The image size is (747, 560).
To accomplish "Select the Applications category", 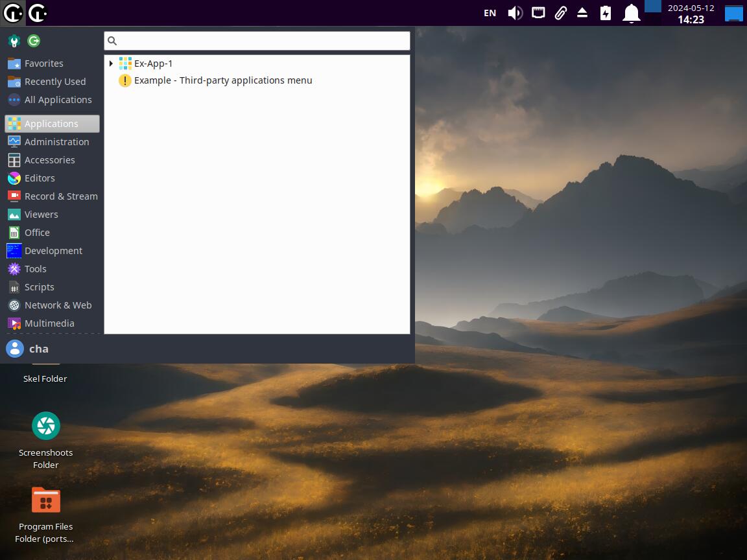I will pos(52,124).
